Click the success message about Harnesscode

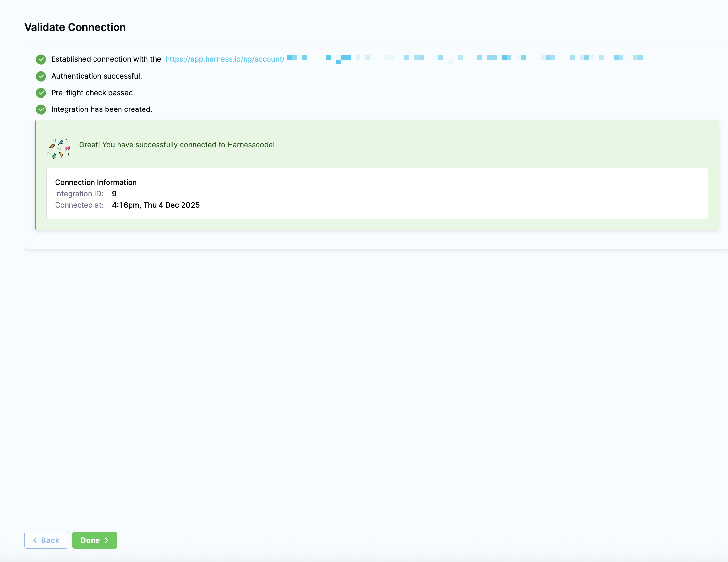(177, 145)
